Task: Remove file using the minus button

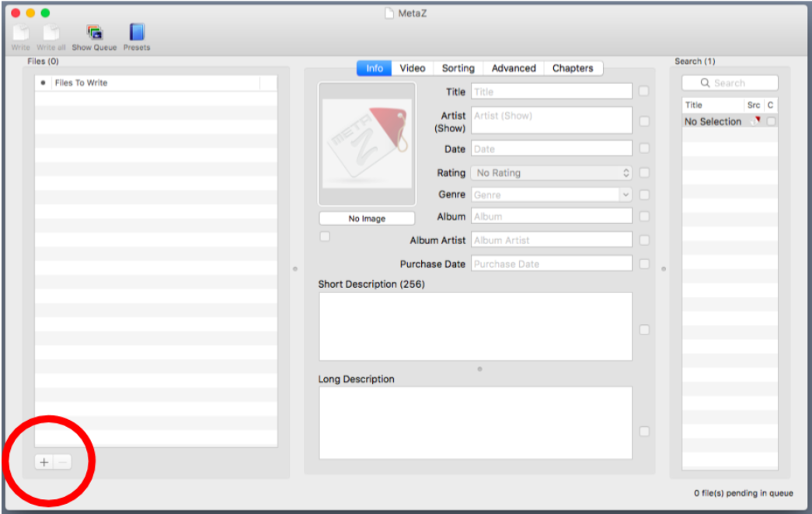Action: 63,462
